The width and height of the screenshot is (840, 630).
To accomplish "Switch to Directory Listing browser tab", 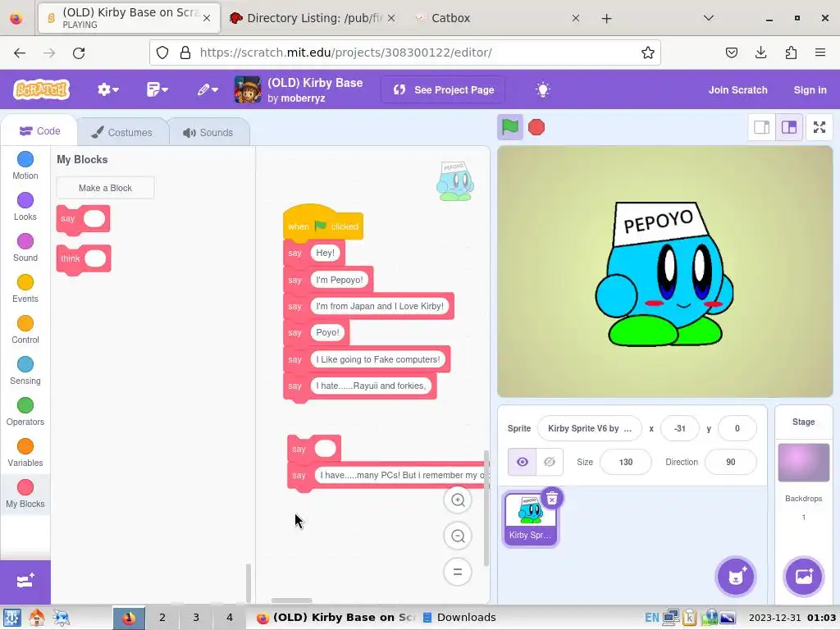I will pyautogui.click(x=313, y=18).
